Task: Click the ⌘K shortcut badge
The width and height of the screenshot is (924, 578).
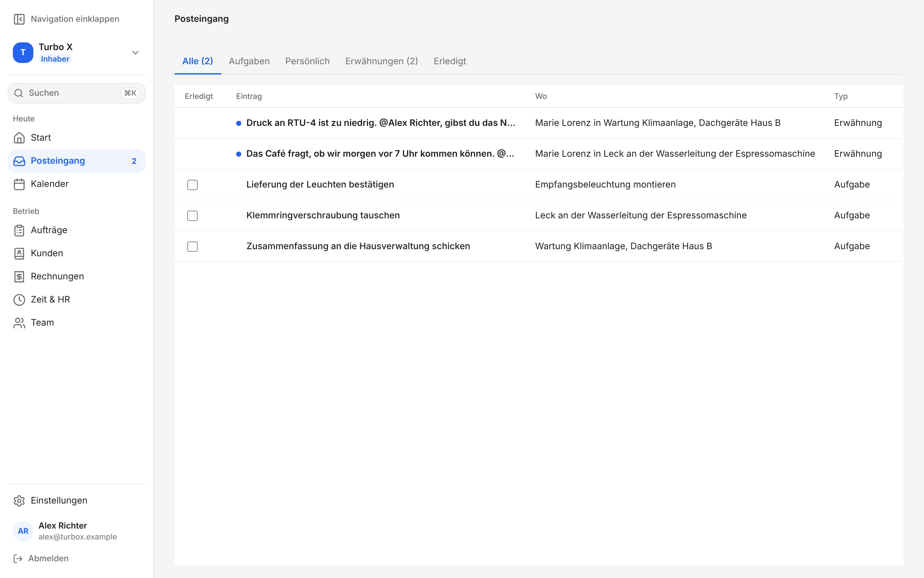Action: (130, 93)
